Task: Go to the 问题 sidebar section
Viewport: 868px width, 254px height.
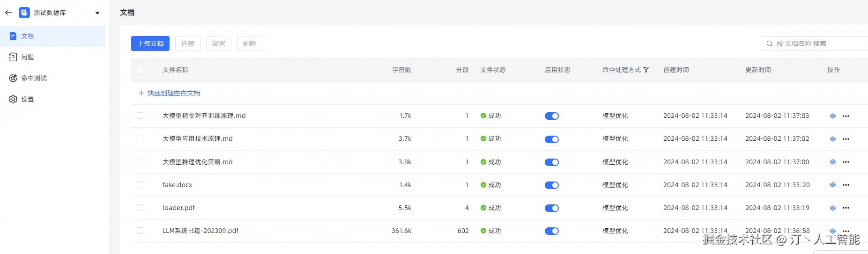Action: point(28,57)
